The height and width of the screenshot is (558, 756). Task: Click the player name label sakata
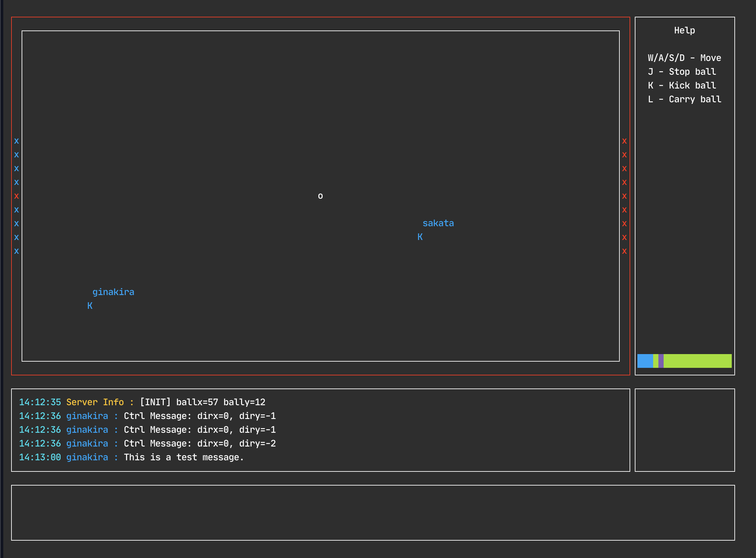pyautogui.click(x=438, y=223)
